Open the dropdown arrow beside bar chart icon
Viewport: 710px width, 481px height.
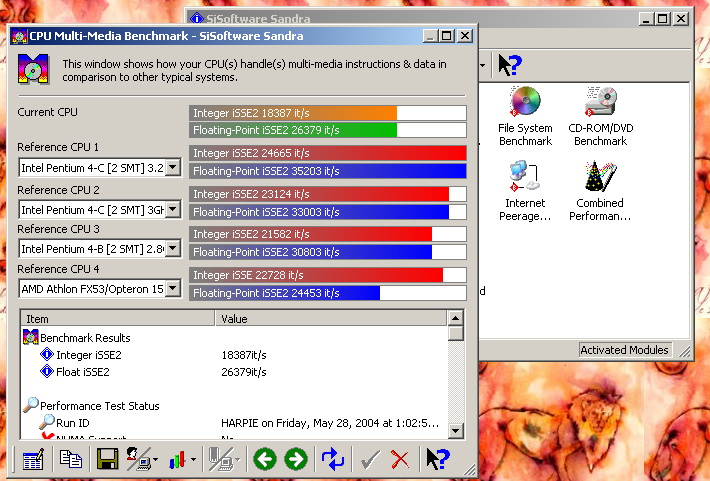[193, 460]
